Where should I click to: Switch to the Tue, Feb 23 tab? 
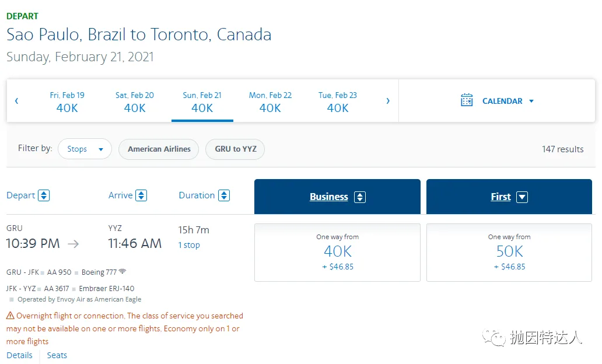click(338, 101)
